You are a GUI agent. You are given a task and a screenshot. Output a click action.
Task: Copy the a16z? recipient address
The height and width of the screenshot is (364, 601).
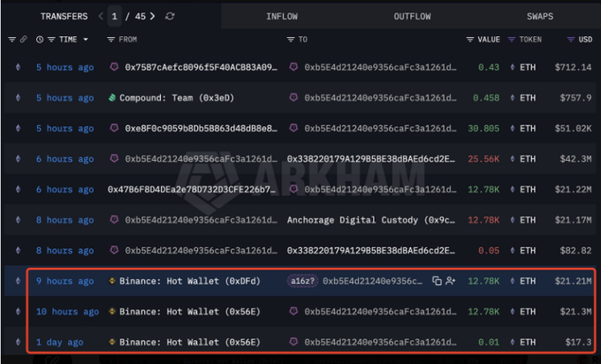(437, 281)
